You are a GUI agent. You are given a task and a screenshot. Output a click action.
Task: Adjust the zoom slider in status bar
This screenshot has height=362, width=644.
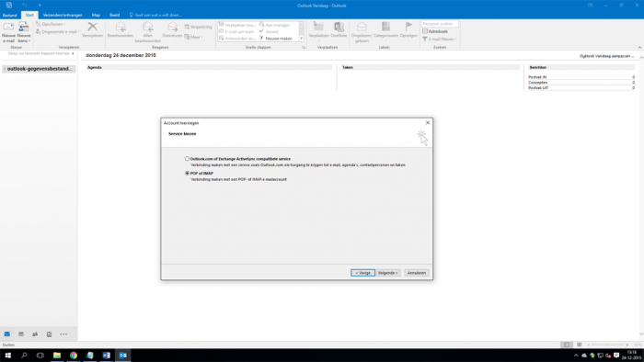(x=608, y=345)
